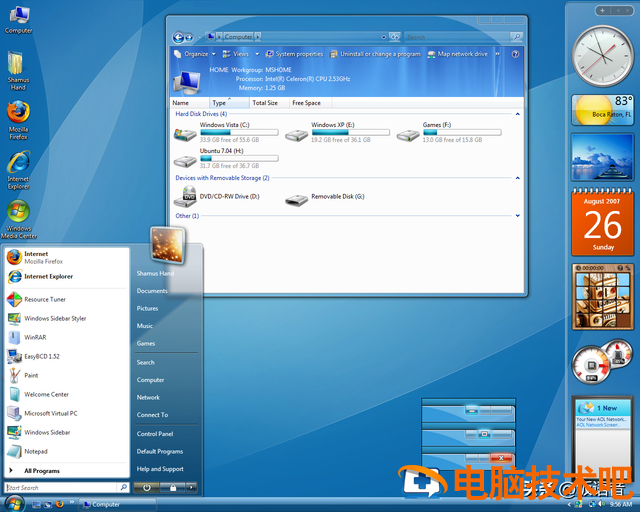The image size is (640, 512).
Task: Open the Organize dropdown menu
Action: [x=194, y=54]
